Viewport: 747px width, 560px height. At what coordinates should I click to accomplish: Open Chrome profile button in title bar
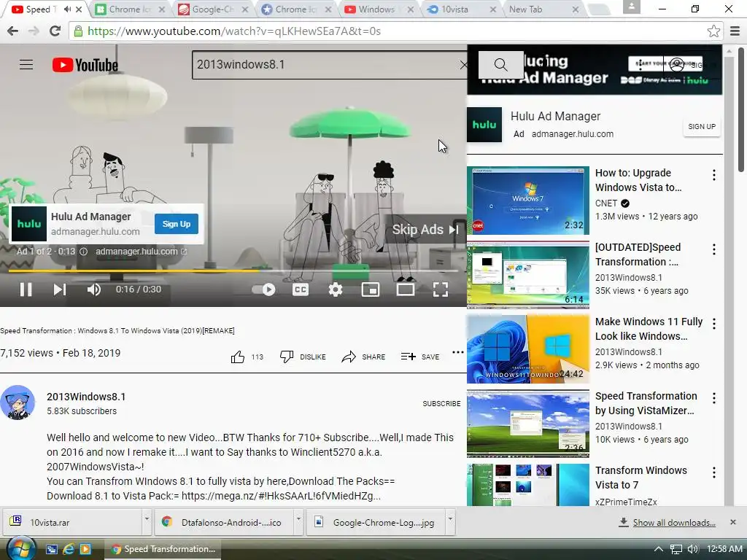pyautogui.click(x=631, y=7)
